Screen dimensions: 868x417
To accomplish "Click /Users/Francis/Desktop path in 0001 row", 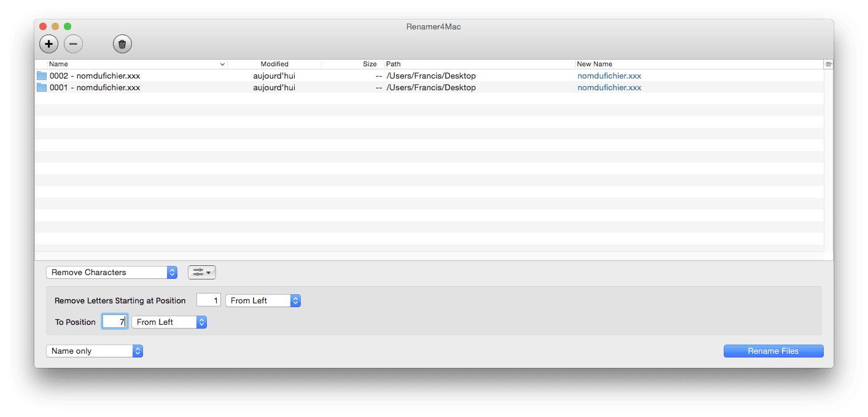I will [431, 87].
